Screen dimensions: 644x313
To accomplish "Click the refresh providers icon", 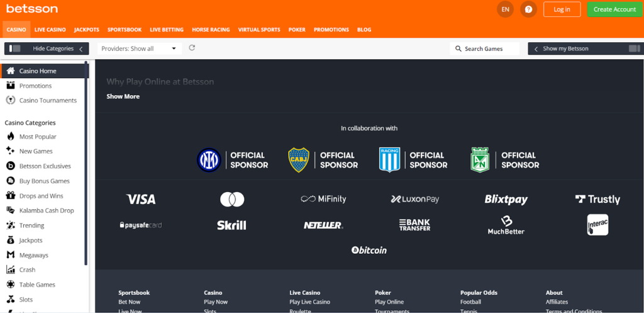I will pyautogui.click(x=192, y=48).
